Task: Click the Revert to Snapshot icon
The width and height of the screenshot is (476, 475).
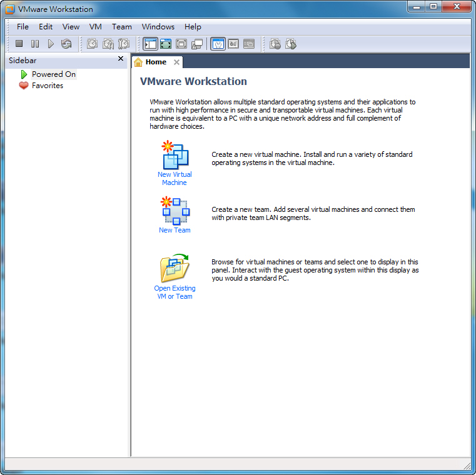Action: pos(108,44)
